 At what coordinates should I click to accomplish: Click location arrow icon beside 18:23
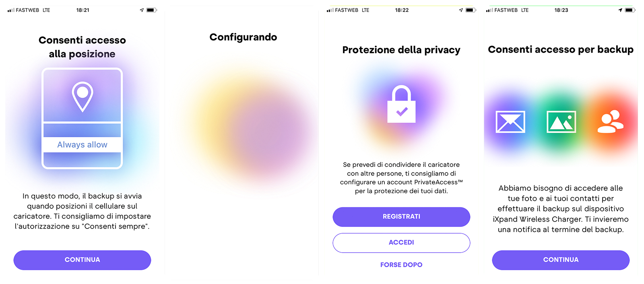coord(620,10)
